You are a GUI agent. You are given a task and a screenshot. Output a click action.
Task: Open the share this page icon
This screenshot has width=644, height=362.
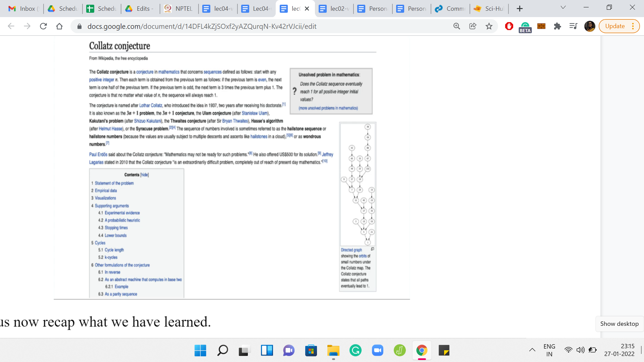473,26
